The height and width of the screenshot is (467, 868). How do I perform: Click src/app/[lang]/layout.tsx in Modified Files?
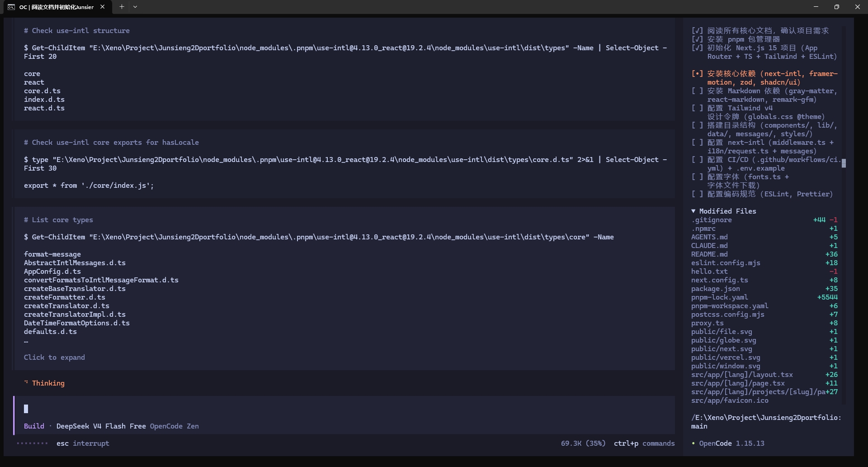tap(742, 375)
